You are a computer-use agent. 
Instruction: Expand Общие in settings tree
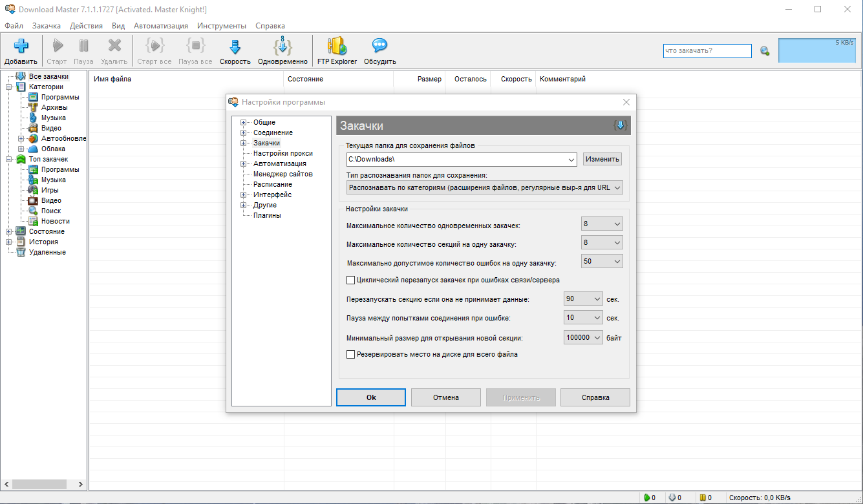tap(243, 122)
